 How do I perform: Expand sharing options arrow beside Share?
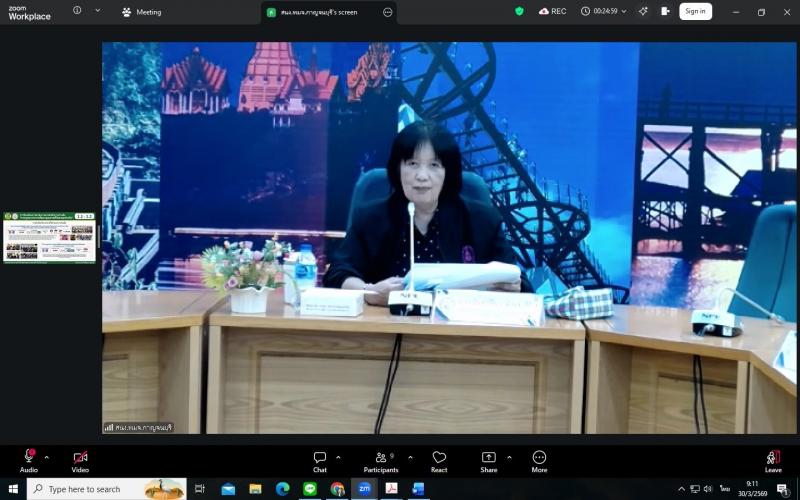tap(509, 457)
